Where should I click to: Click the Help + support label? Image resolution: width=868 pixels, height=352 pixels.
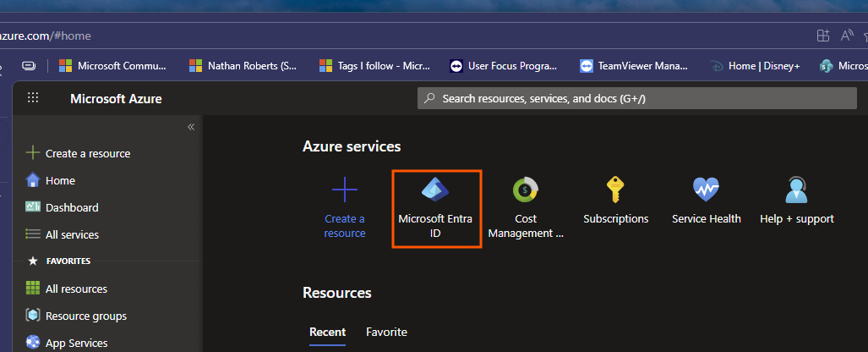click(x=797, y=219)
